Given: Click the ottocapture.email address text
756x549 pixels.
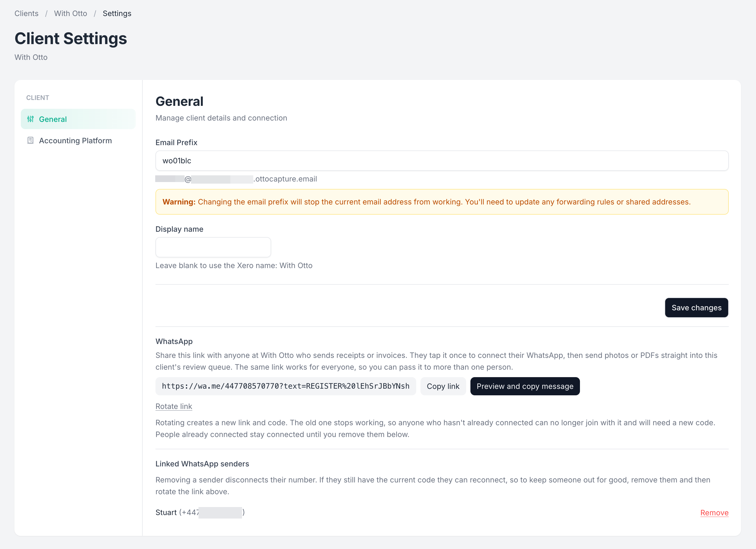Looking at the screenshot, I should [236, 179].
